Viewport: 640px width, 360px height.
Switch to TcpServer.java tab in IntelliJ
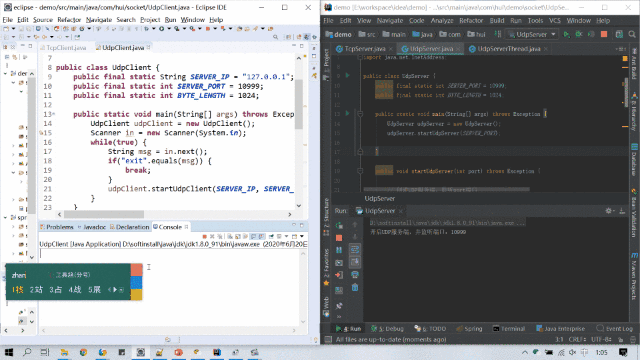364,49
